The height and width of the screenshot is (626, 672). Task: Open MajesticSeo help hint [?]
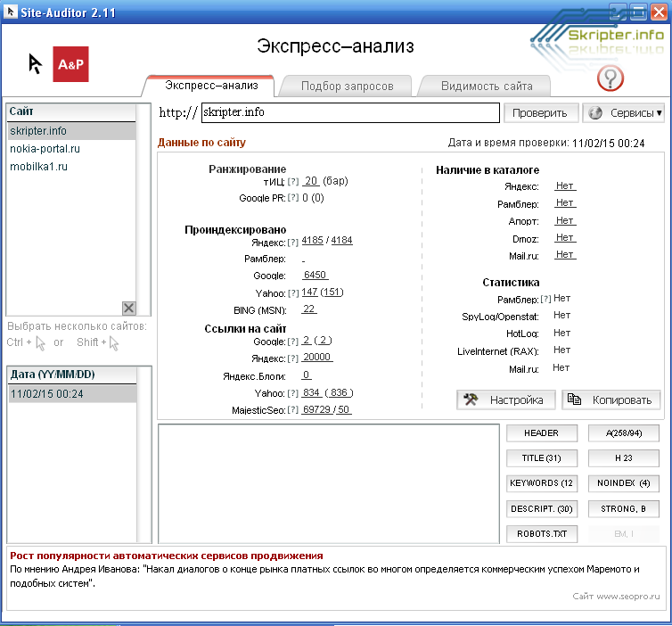coord(293,410)
